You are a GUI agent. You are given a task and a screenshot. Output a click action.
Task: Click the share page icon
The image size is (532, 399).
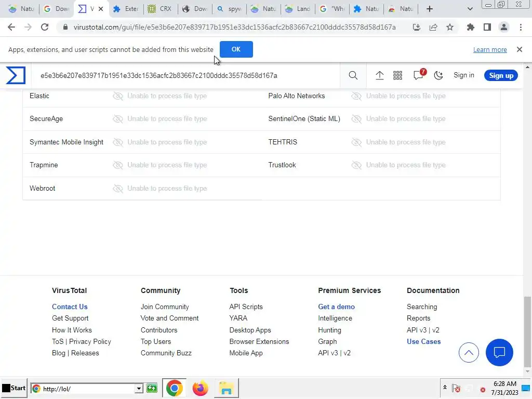[433, 27]
